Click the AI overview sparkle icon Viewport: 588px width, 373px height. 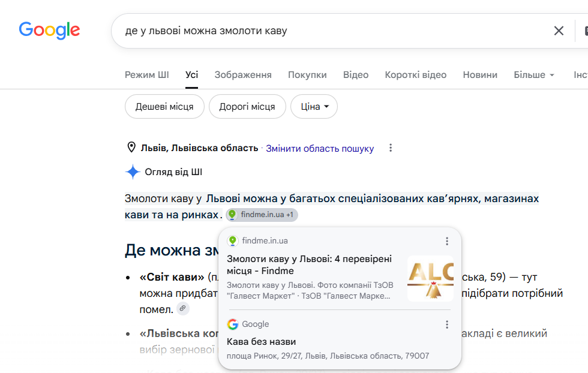tap(133, 172)
